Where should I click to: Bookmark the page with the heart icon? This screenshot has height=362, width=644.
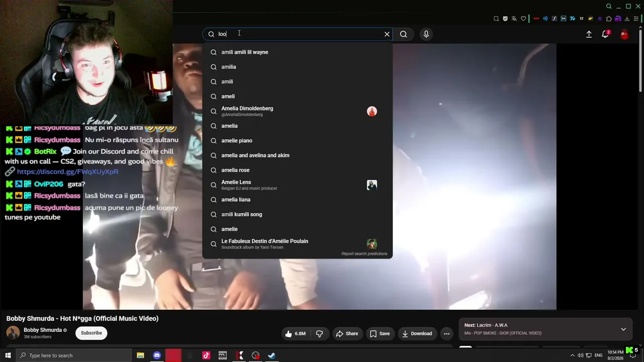523,19
